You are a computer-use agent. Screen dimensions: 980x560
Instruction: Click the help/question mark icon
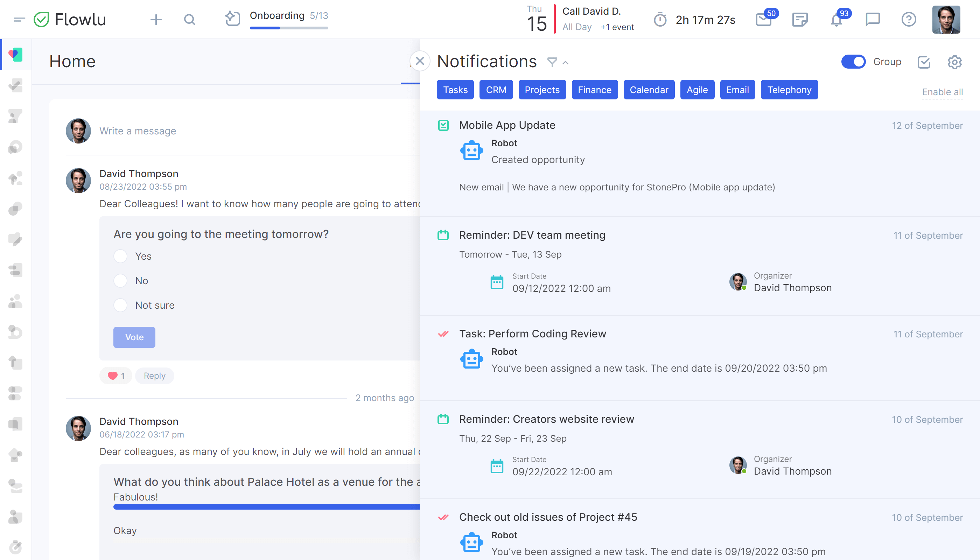(x=909, y=20)
